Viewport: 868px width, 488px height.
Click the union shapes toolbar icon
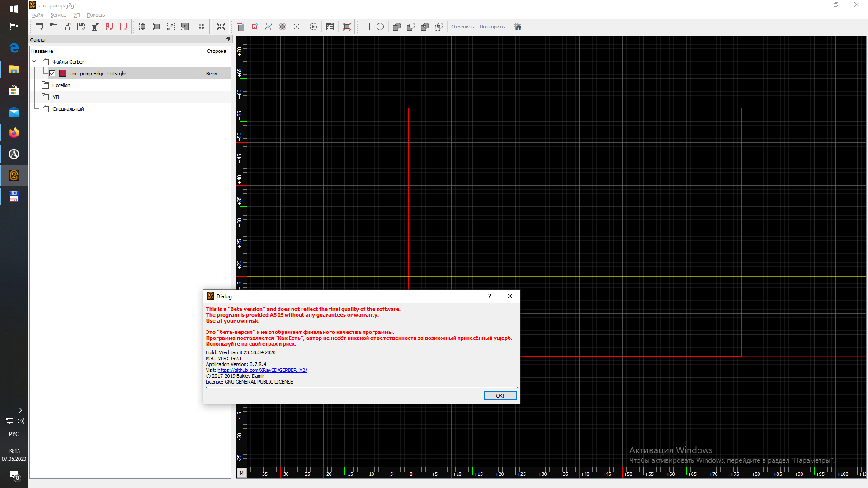397,27
